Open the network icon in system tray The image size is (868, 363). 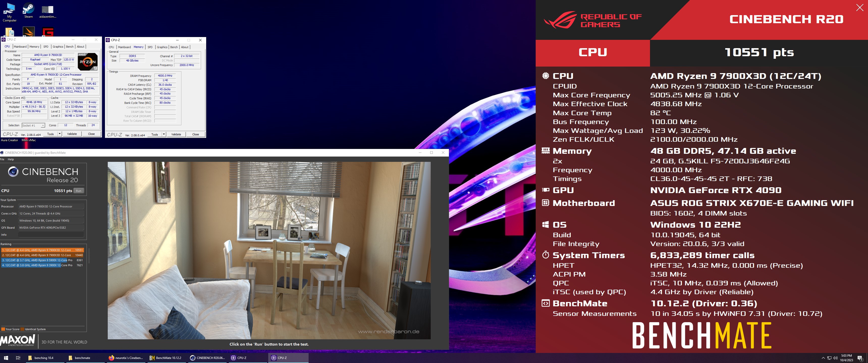coord(829,358)
